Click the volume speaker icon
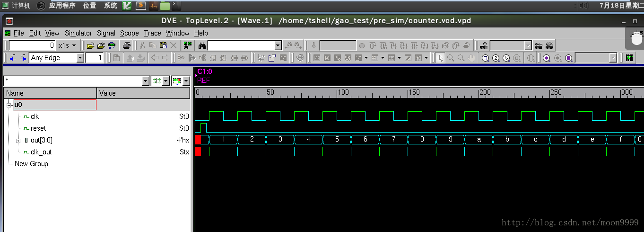The image size is (644, 232). [584, 6]
